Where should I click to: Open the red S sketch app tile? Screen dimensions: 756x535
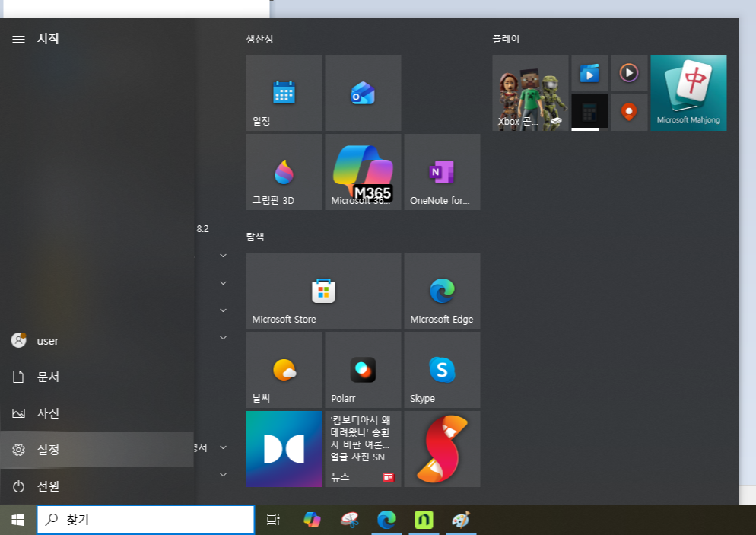point(442,449)
